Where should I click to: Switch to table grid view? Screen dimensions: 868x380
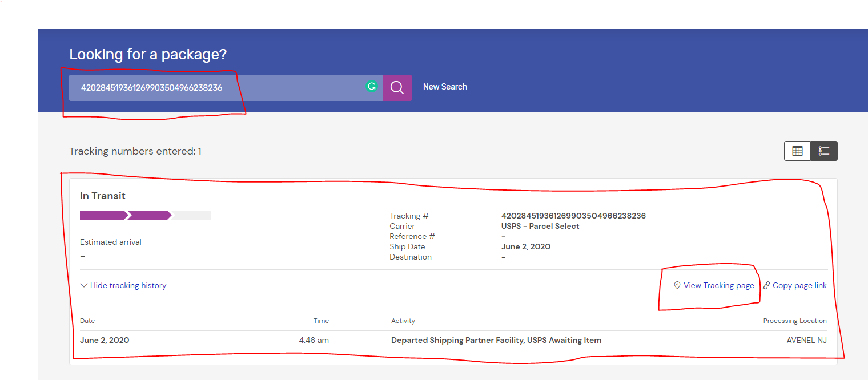pyautogui.click(x=797, y=151)
